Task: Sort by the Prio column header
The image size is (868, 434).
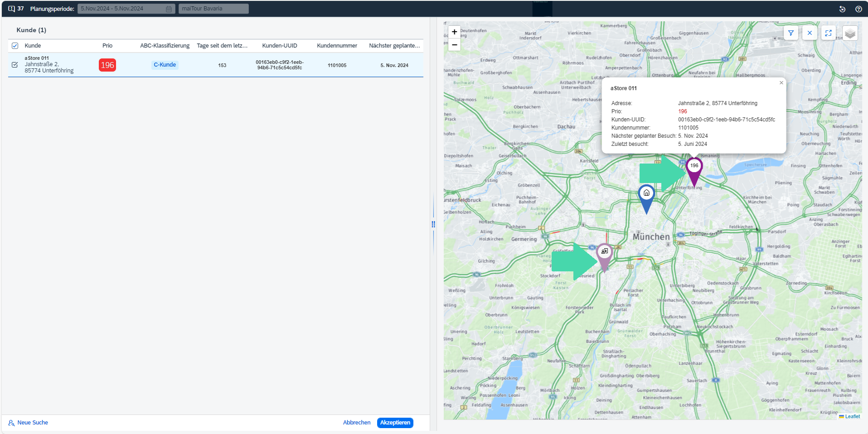Action: tap(107, 46)
